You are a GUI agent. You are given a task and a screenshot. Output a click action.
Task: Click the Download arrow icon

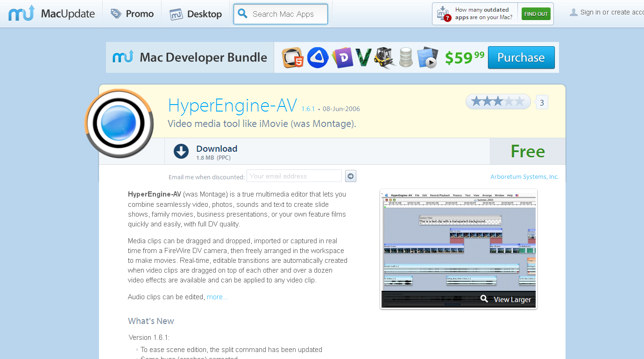(x=181, y=151)
